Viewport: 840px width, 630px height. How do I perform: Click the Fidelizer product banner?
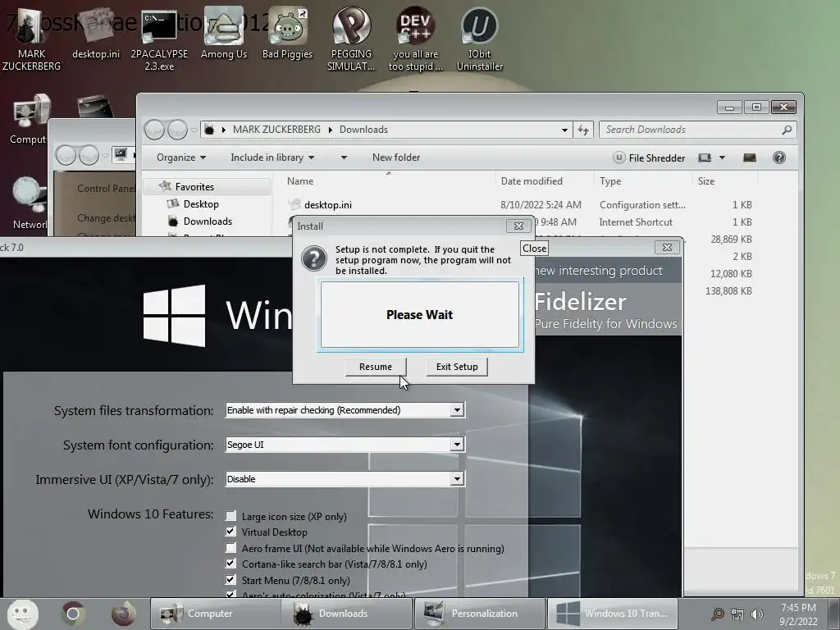606,311
